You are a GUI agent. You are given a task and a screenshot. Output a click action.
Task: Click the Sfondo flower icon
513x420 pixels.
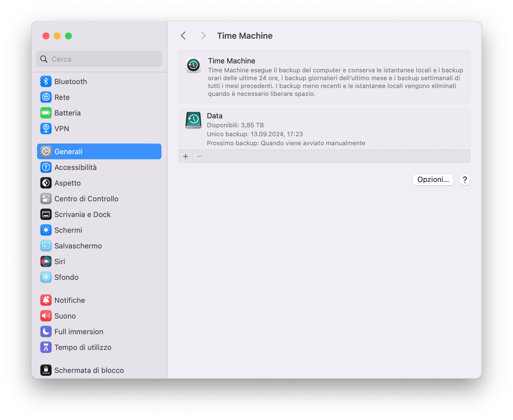coord(46,277)
